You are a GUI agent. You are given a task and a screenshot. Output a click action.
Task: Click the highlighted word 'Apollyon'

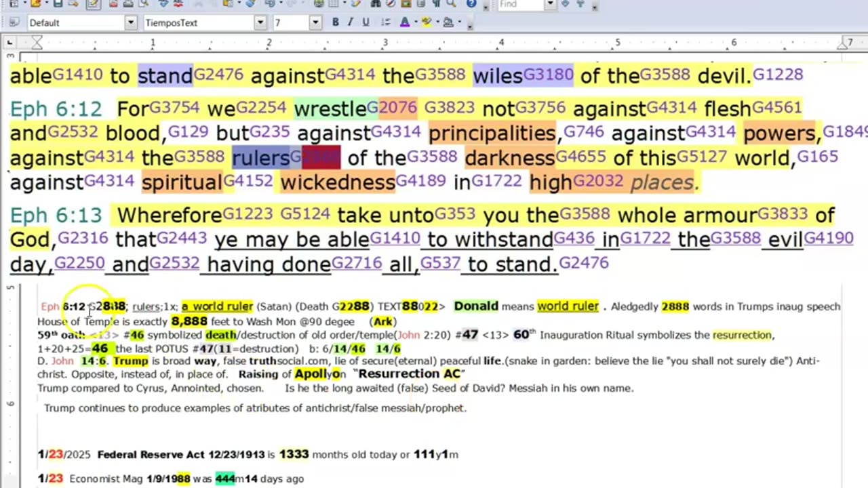click(320, 374)
